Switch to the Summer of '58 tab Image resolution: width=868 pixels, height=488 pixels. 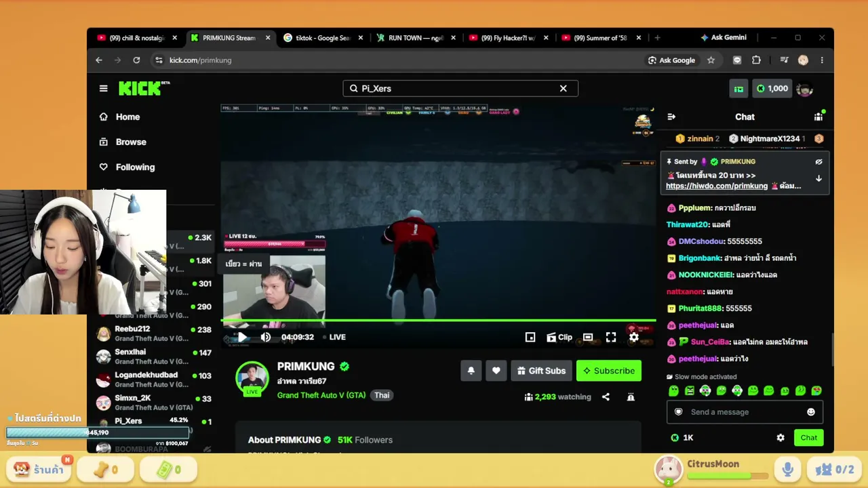pos(600,38)
